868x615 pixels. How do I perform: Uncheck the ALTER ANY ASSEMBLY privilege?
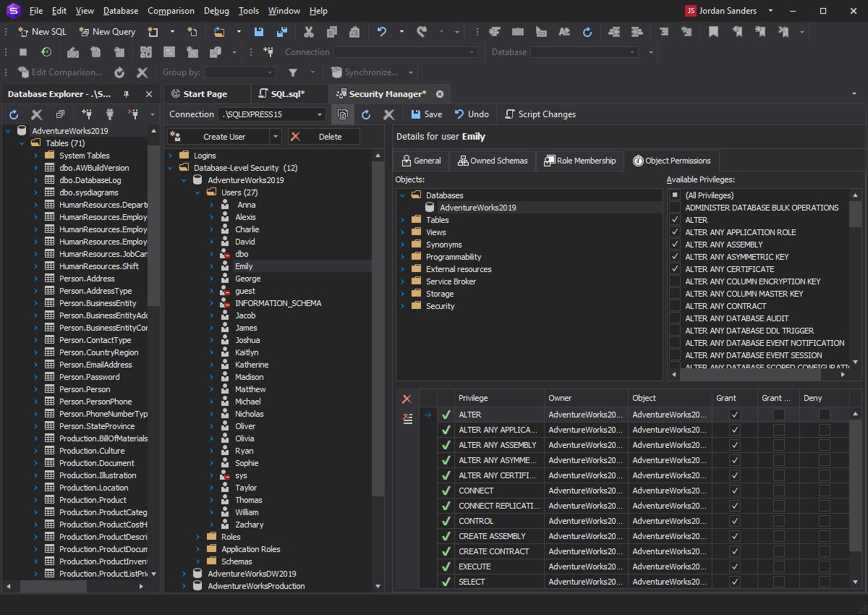coord(674,244)
